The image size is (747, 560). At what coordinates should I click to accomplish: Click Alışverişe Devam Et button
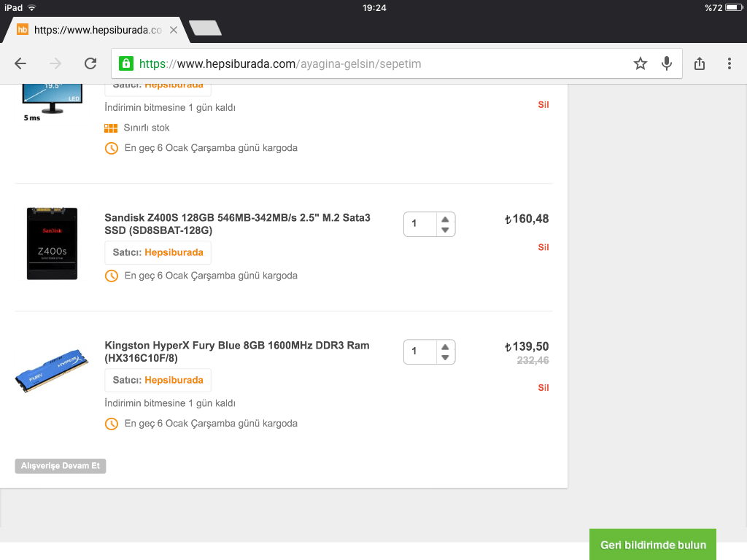pyautogui.click(x=61, y=466)
